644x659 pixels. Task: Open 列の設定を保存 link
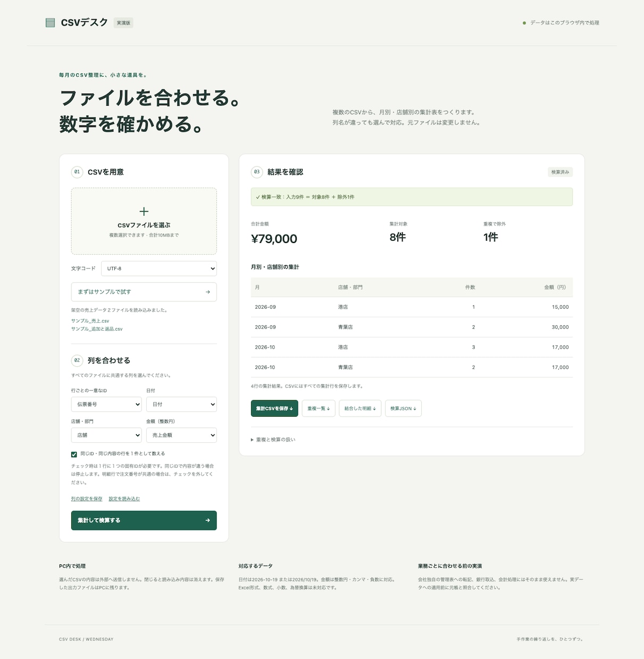click(87, 499)
